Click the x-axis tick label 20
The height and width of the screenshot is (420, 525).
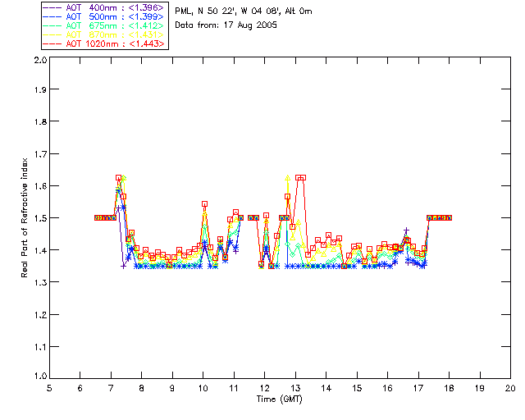(x=510, y=388)
